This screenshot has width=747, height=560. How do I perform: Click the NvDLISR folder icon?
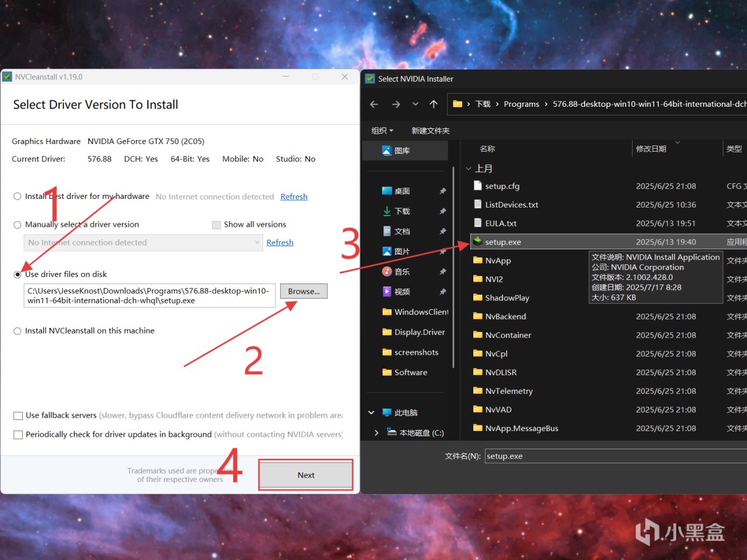point(477,372)
